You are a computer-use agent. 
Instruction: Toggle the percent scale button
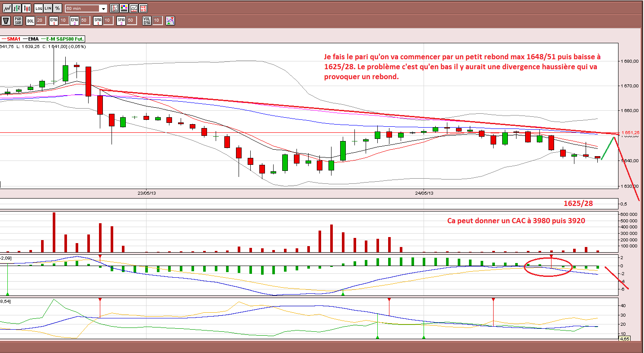tap(57, 8)
